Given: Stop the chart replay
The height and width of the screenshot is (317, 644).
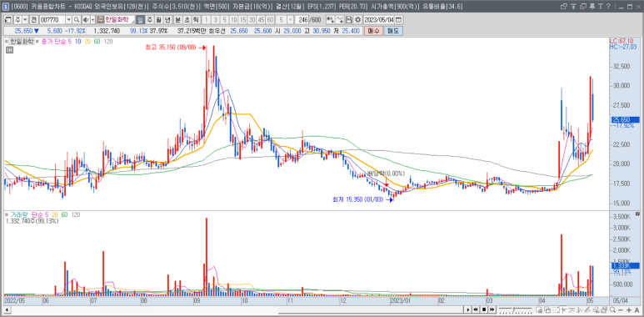Looking at the screenshot, I should [484, 309].
